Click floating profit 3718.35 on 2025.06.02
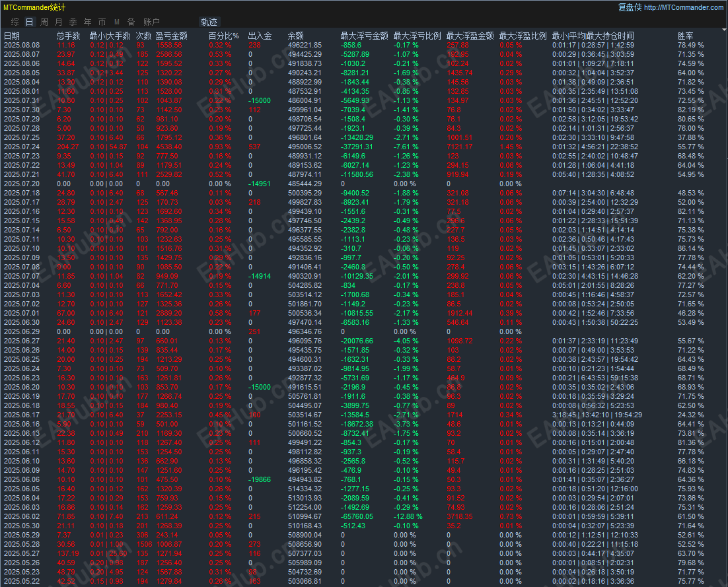 point(460,516)
